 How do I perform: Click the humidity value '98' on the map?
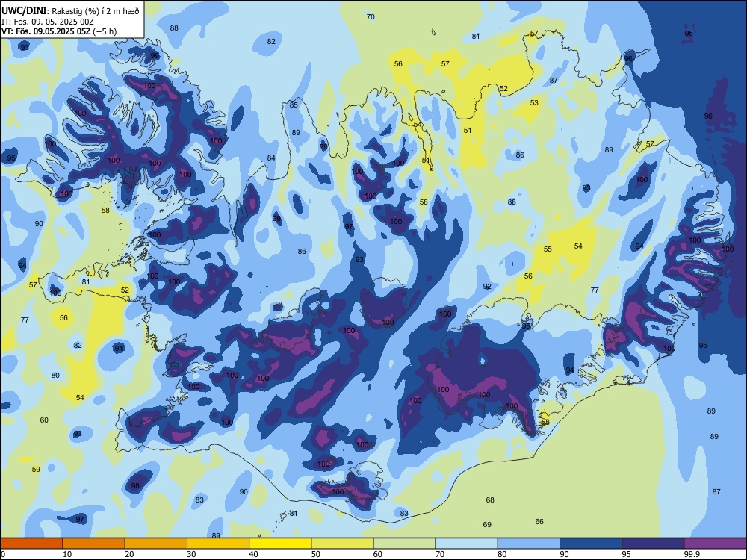coord(135,486)
